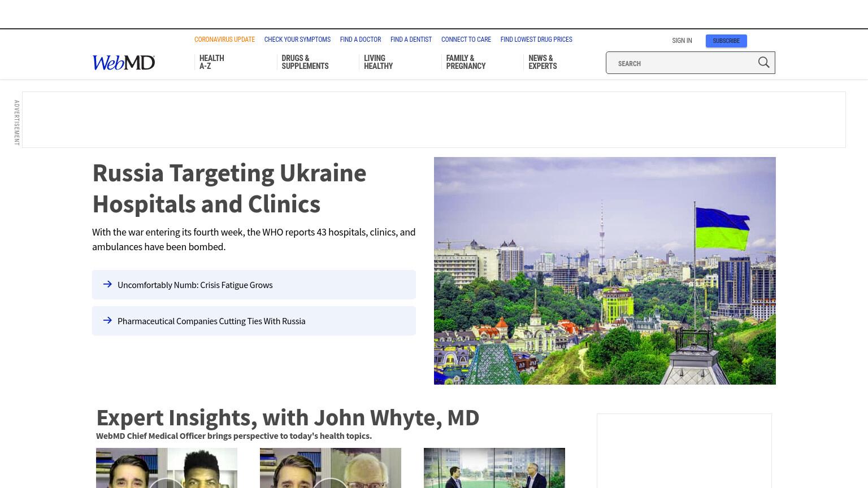868x488 pixels.
Task: Open Find a Dentist
Action: click(x=411, y=40)
